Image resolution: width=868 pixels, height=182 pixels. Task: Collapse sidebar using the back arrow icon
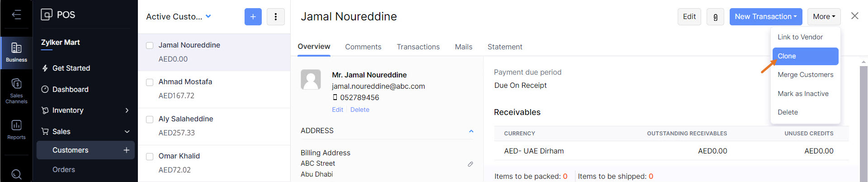[16, 15]
